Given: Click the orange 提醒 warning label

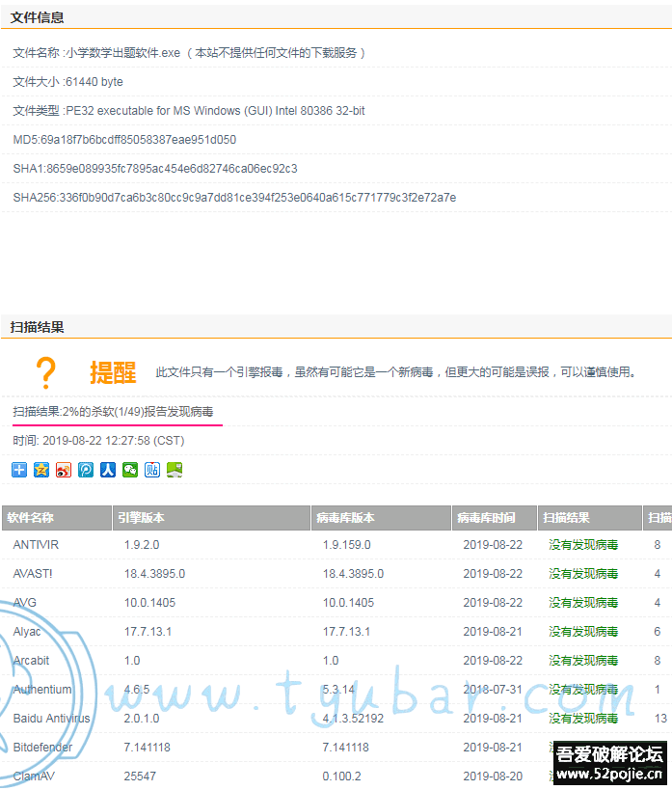Looking at the screenshot, I should point(113,373).
